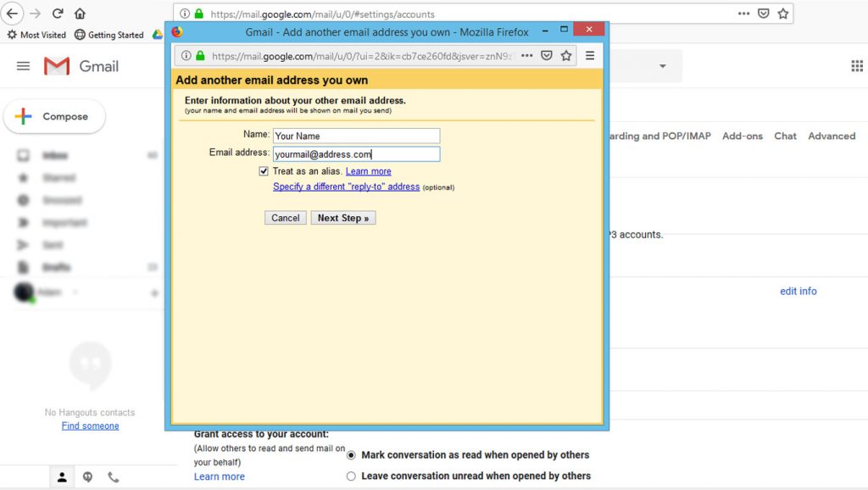This screenshot has width=868, height=490.
Task: Show Hangouts contacts person icon
Action: tap(62, 476)
